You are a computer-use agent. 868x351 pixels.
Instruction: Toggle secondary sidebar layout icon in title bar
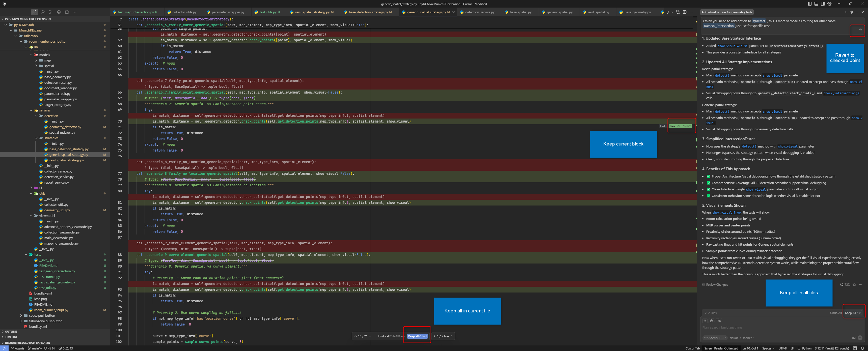[x=823, y=4]
